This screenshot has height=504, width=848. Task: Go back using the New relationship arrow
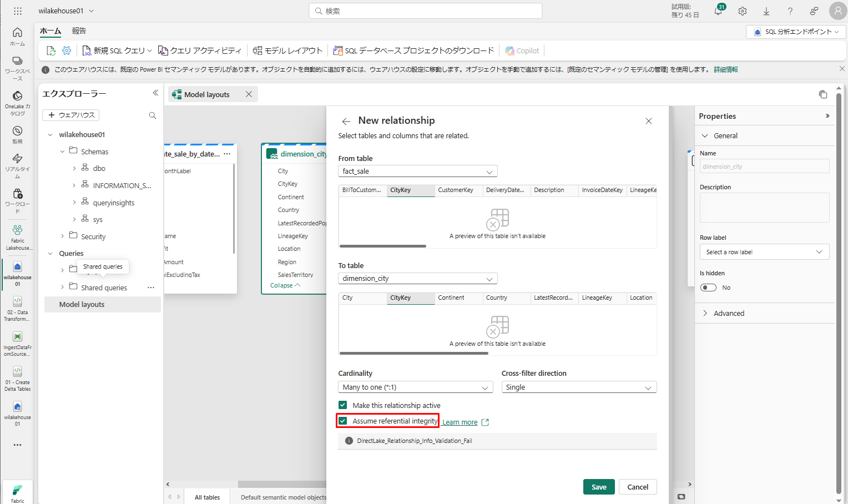[x=346, y=121]
